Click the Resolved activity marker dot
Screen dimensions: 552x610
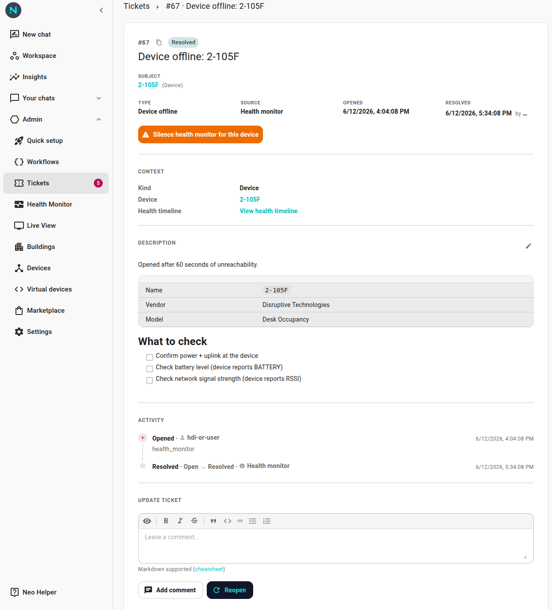click(143, 466)
